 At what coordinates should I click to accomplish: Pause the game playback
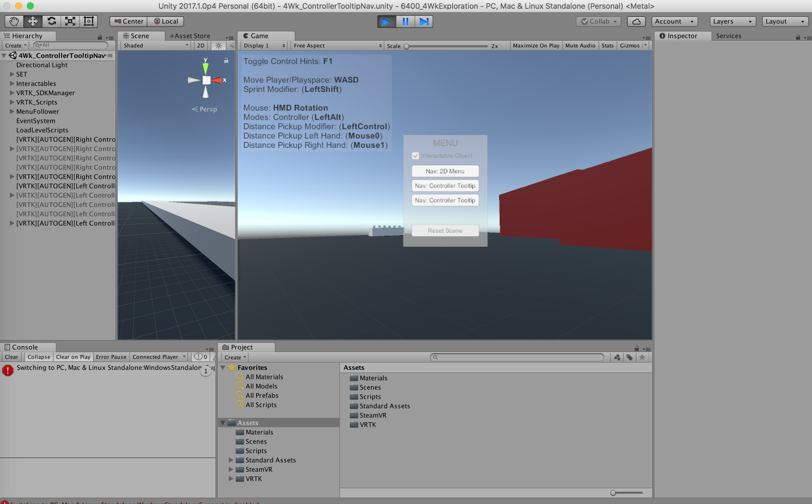pyautogui.click(x=405, y=22)
